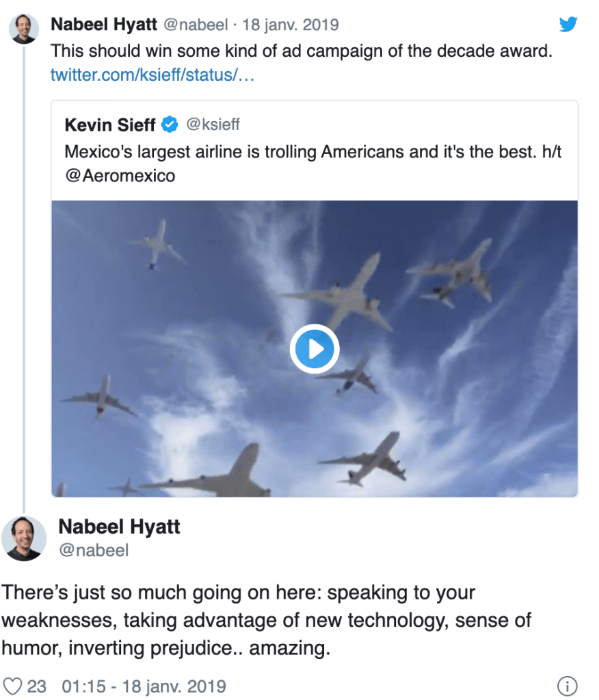Open Kevin Sieff's profile name
The height and width of the screenshot is (700, 599).
click(x=110, y=125)
